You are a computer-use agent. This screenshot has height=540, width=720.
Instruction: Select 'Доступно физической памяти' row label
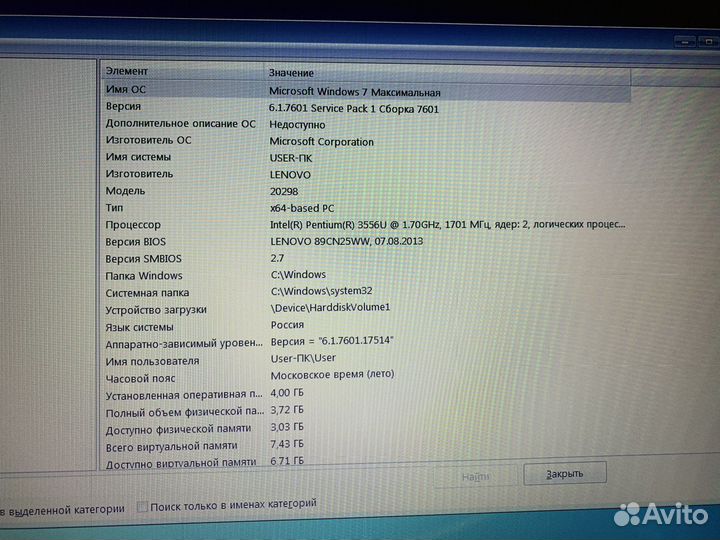(178, 429)
